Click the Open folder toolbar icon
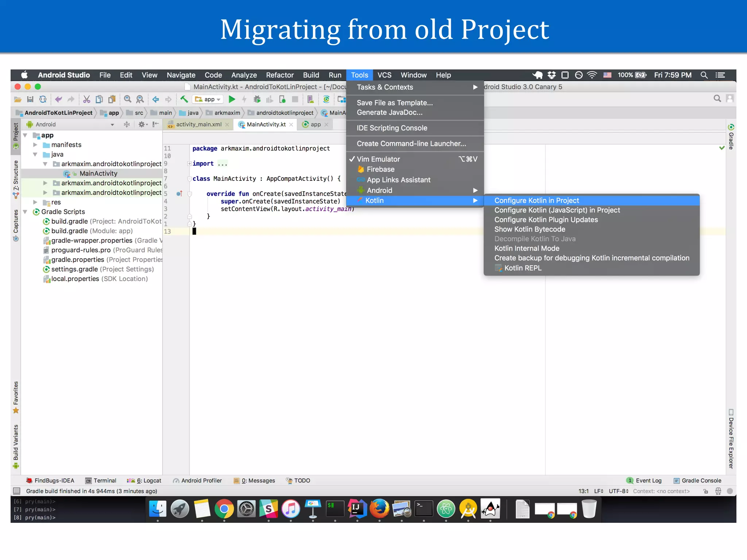The image size is (747, 560). (18, 99)
